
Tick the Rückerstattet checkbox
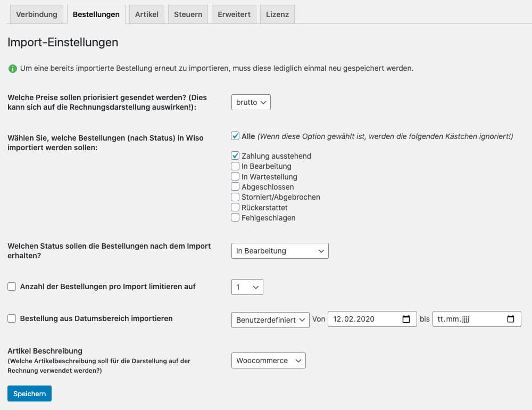(x=235, y=207)
